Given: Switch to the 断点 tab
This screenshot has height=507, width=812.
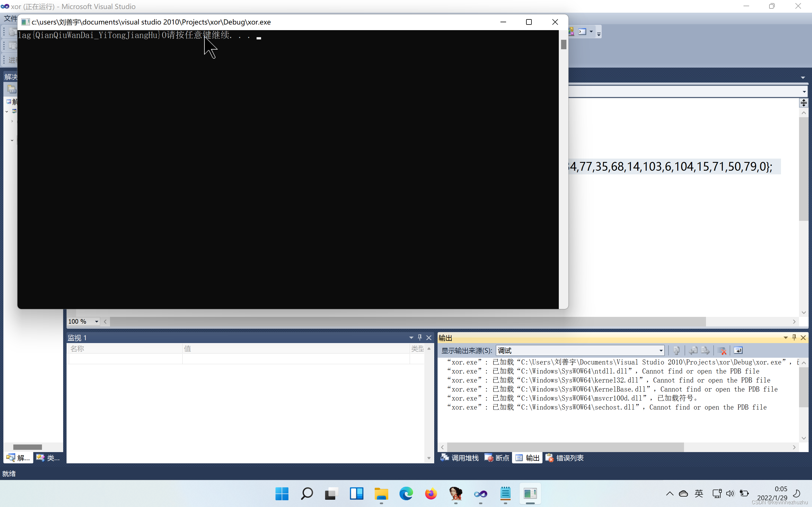Looking at the screenshot, I should 497,458.
